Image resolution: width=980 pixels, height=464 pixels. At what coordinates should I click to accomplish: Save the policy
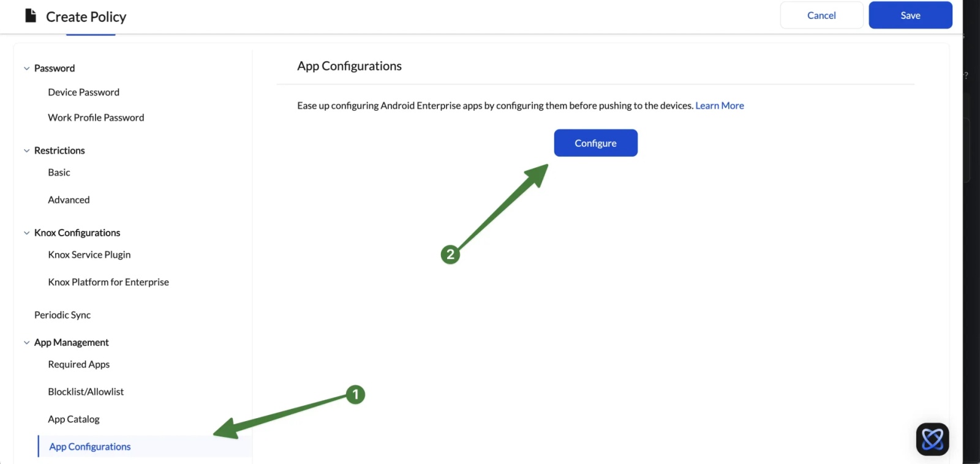[x=910, y=15]
